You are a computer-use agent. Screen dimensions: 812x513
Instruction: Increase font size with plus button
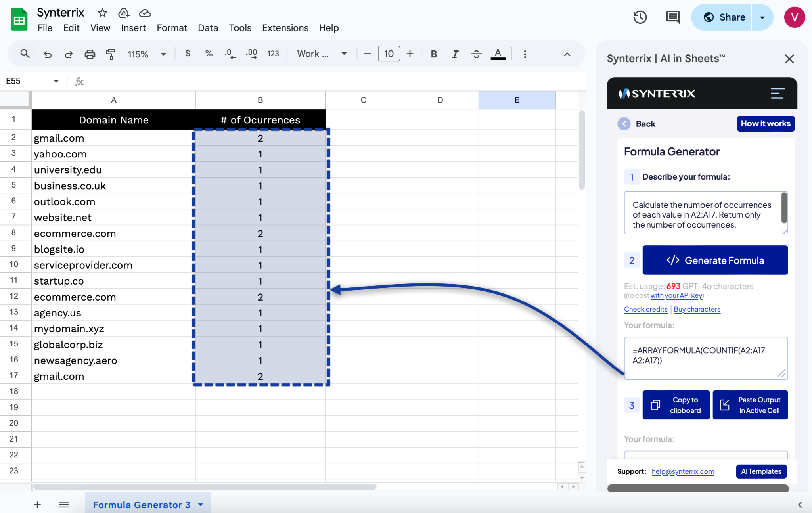tap(410, 54)
